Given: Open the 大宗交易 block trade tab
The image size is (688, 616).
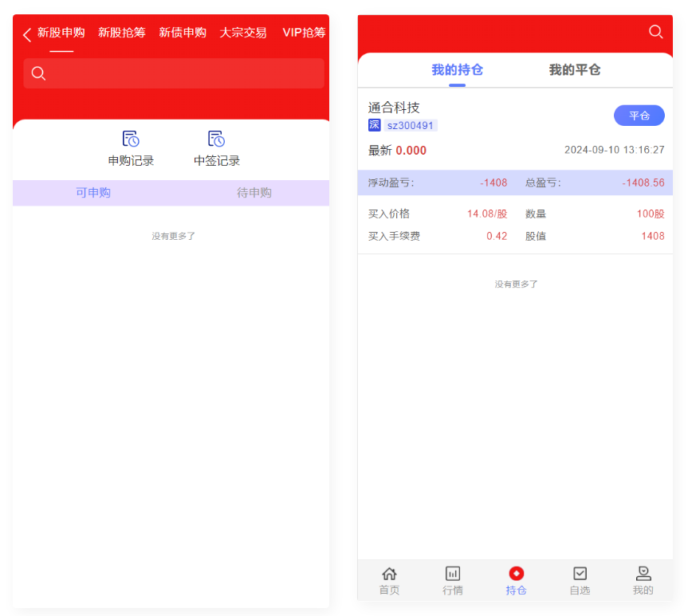Looking at the screenshot, I should point(243,33).
